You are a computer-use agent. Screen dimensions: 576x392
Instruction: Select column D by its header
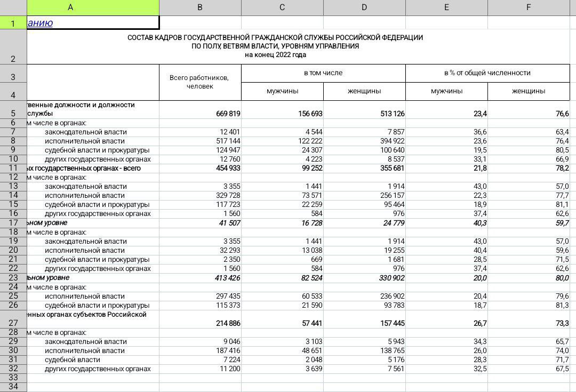[x=364, y=7]
